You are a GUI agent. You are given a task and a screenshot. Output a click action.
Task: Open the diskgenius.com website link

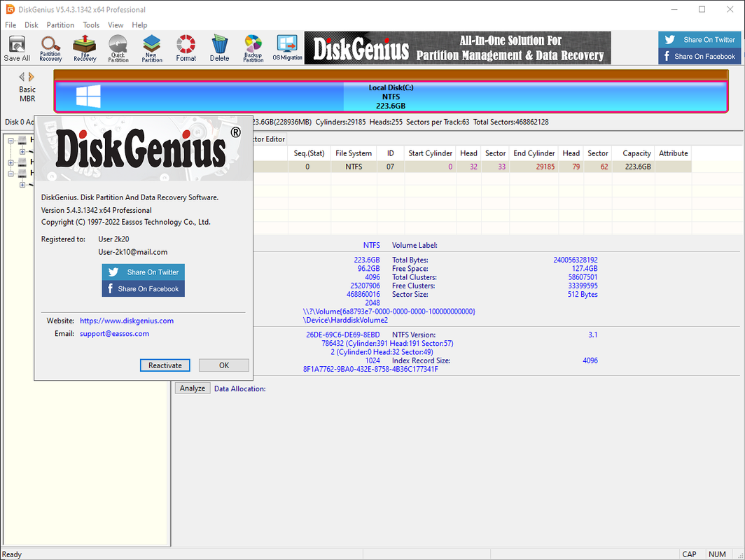(126, 321)
